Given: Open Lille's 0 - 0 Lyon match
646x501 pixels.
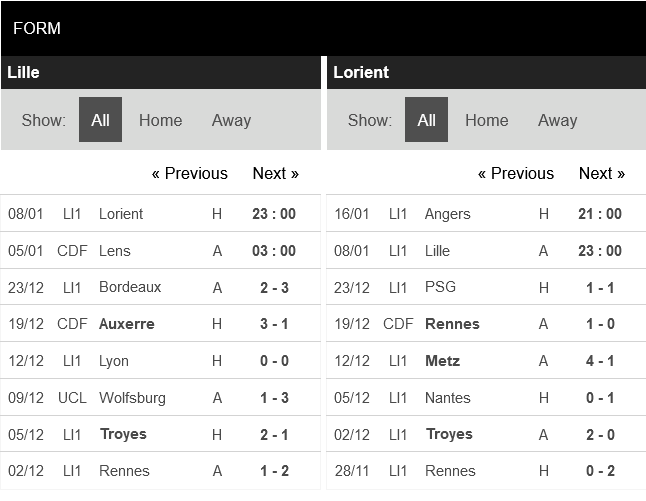Looking at the screenshot, I should tap(273, 361).
